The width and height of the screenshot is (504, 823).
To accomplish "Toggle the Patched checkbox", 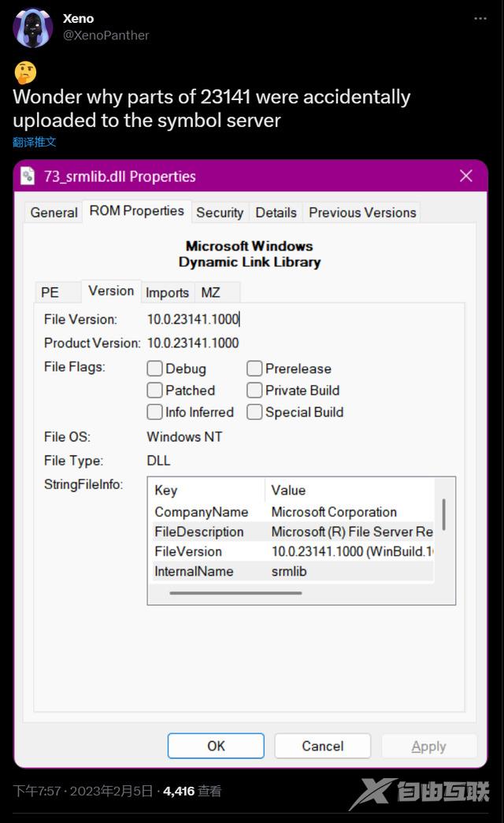I will [x=154, y=390].
